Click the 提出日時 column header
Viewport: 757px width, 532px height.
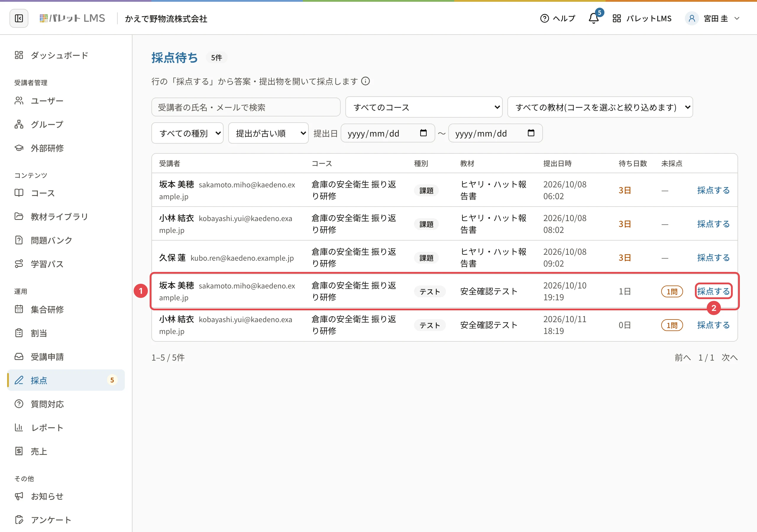click(x=557, y=163)
